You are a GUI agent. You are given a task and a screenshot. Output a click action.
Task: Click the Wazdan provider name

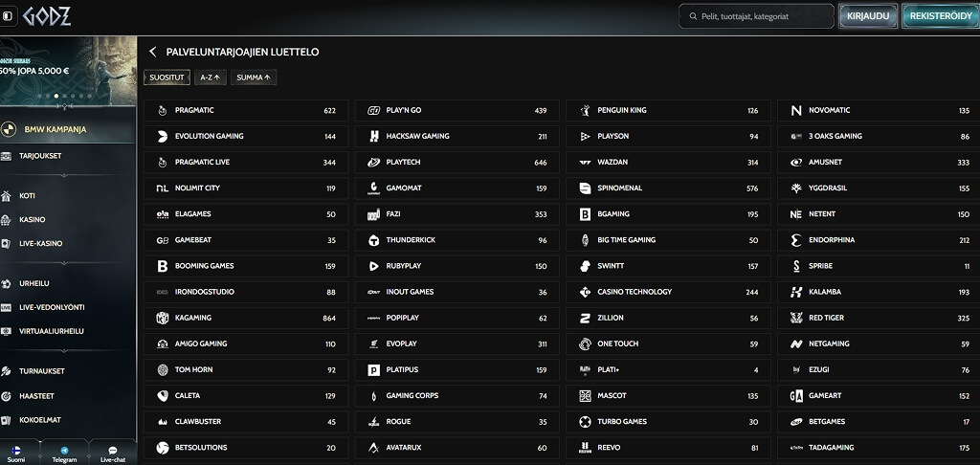click(612, 163)
